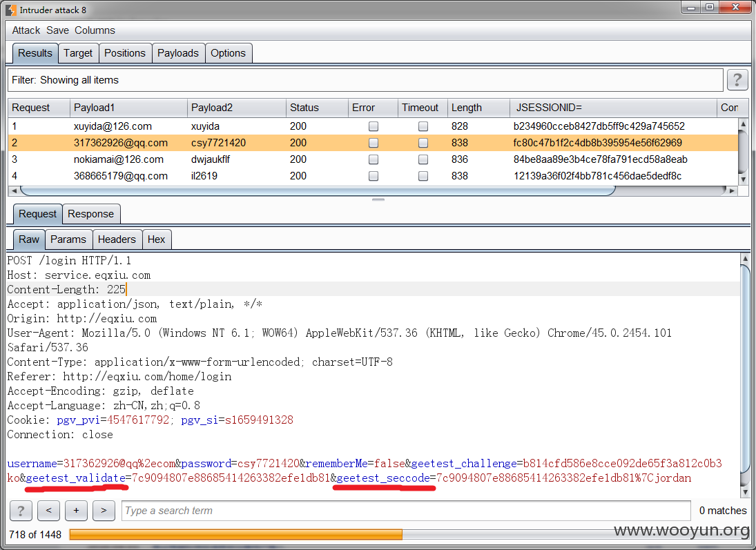Open the Save menu

tap(57, 30)
